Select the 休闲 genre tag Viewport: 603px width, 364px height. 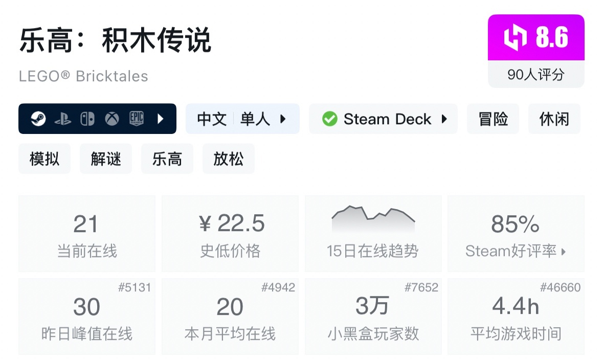point(554,119)
